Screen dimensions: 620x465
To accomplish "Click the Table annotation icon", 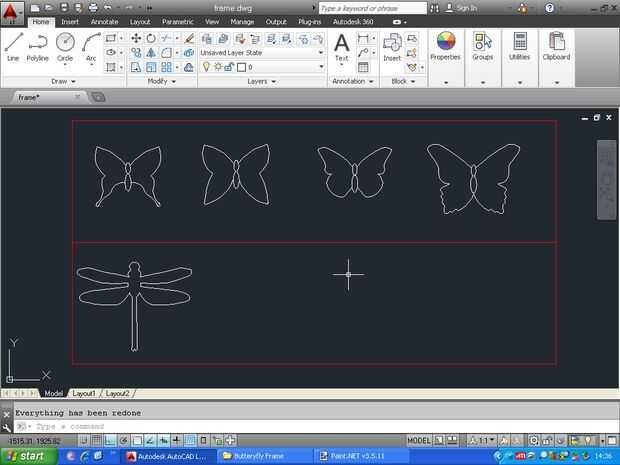I will point(363,67).
